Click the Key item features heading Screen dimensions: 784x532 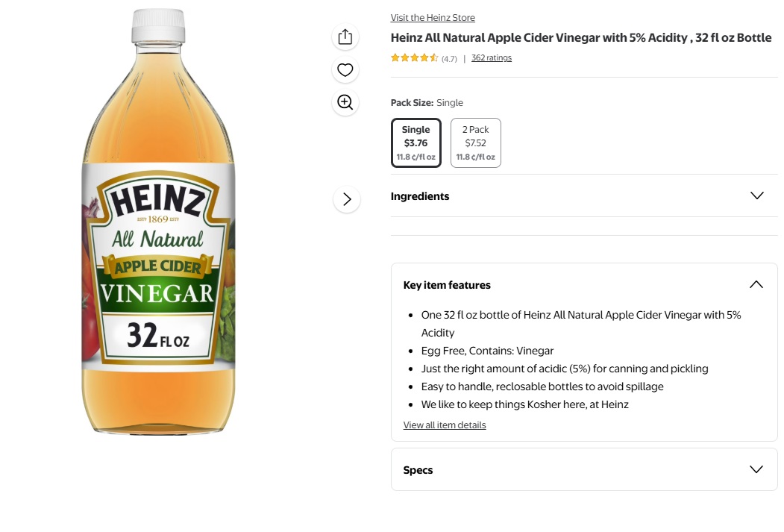(447, 285)
